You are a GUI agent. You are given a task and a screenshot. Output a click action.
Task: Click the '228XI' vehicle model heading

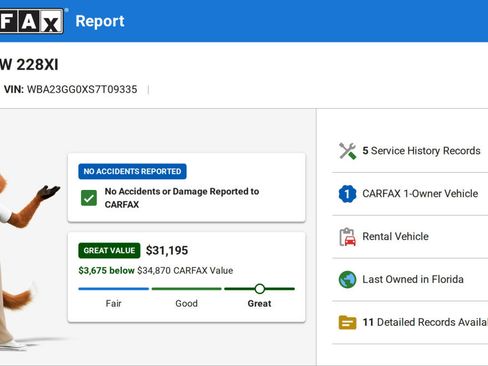37,65
